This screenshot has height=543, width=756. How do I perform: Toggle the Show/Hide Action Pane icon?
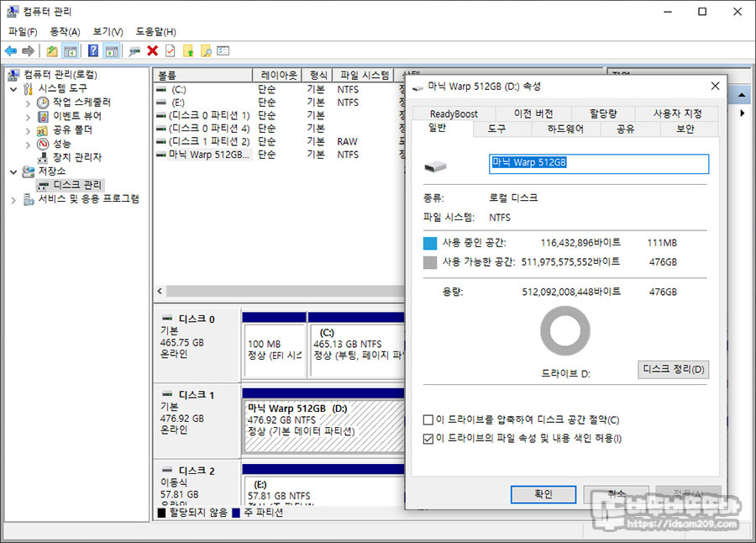tap(112, 50)
